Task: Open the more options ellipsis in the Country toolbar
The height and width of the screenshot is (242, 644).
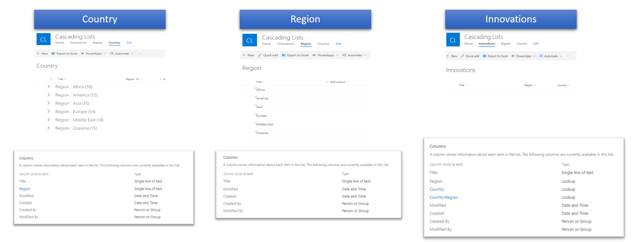Action: 140,53
